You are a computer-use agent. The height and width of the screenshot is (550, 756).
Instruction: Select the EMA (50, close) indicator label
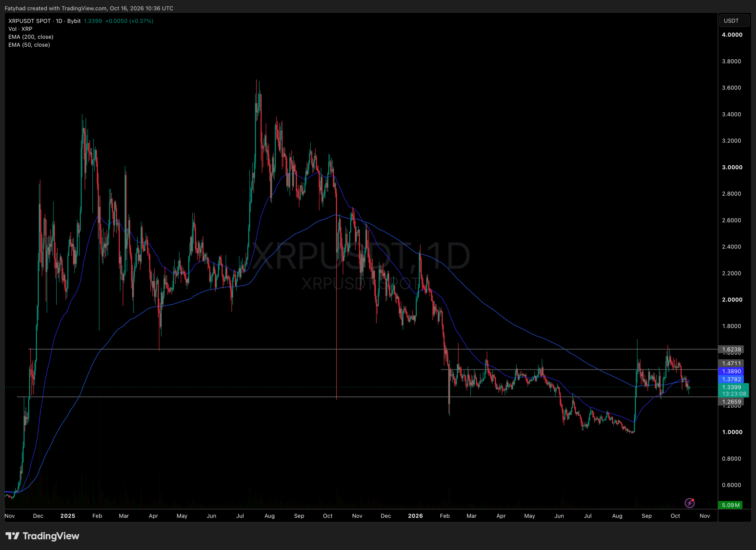click(x=29, y=45)
